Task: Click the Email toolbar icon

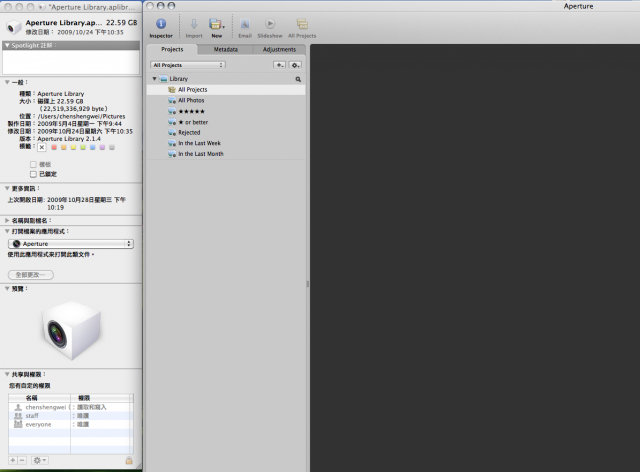Action: tap(244, 25)
